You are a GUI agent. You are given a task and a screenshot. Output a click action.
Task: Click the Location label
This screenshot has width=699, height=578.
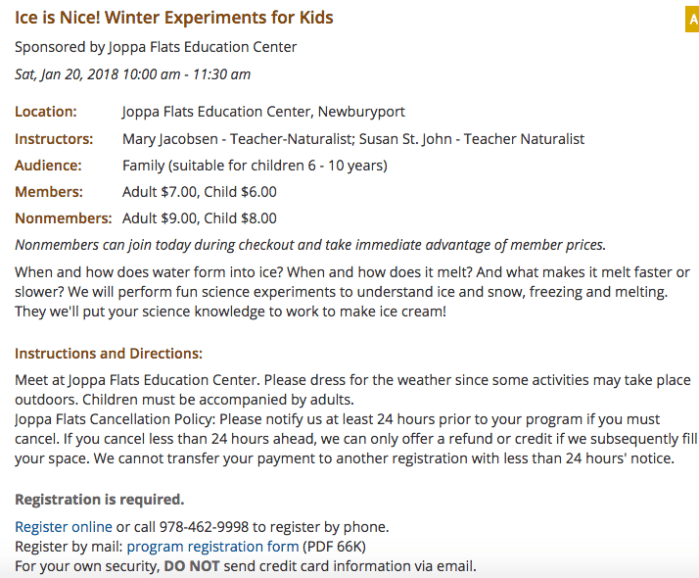(45, 112)
